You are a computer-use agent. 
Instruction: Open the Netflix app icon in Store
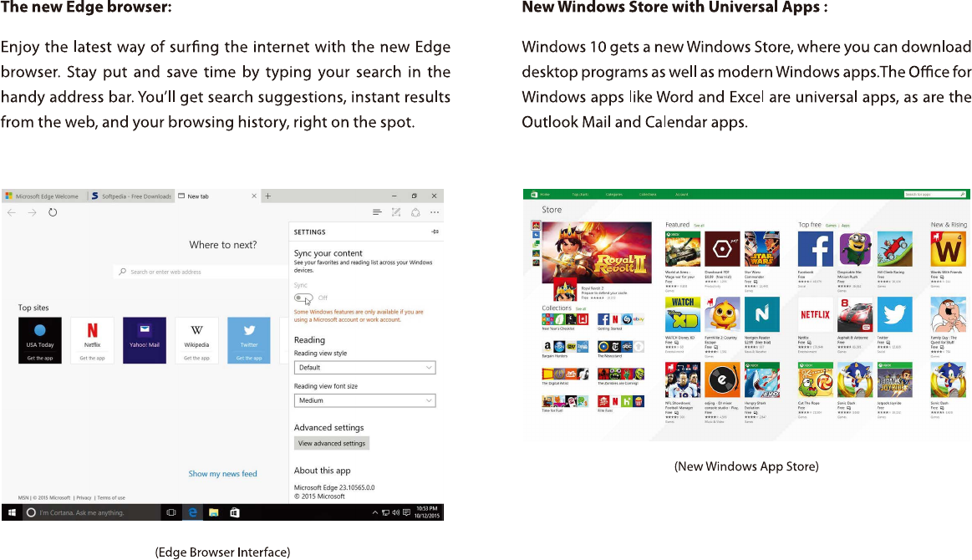point(815,314)
